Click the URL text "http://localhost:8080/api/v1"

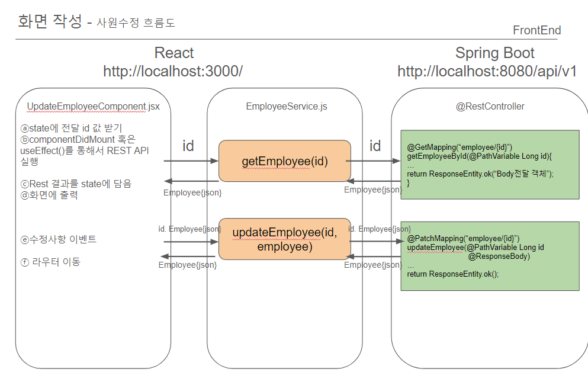(x=487, y=71)
